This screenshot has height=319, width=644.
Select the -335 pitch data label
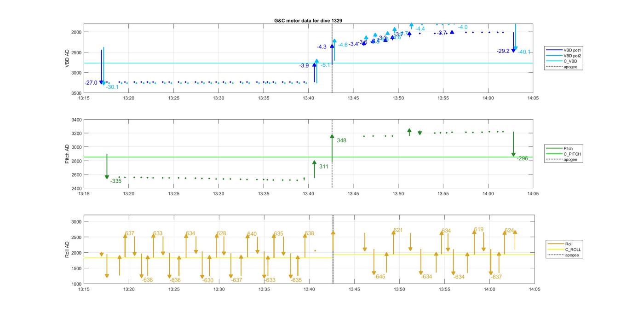tap(116, 181)
